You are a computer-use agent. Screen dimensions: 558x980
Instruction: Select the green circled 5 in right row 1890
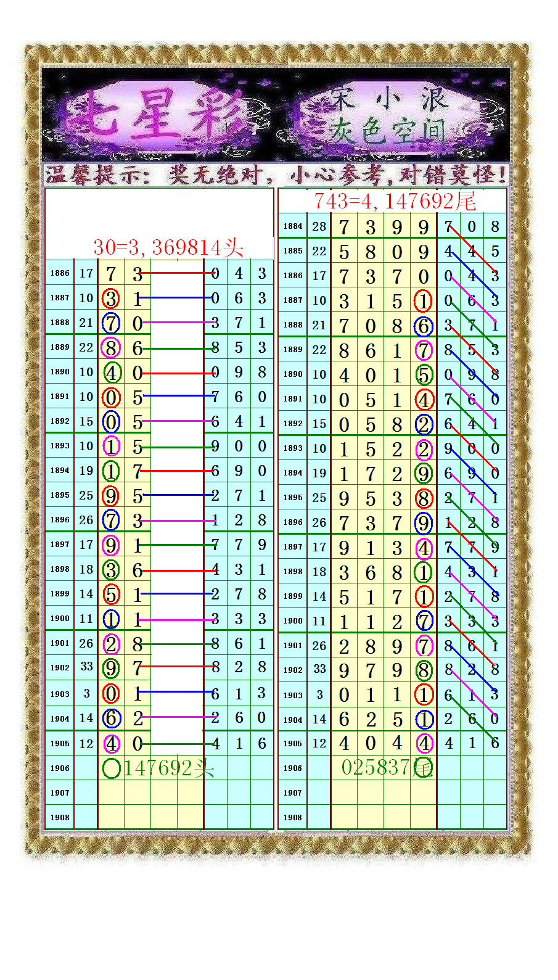(423, 374)
